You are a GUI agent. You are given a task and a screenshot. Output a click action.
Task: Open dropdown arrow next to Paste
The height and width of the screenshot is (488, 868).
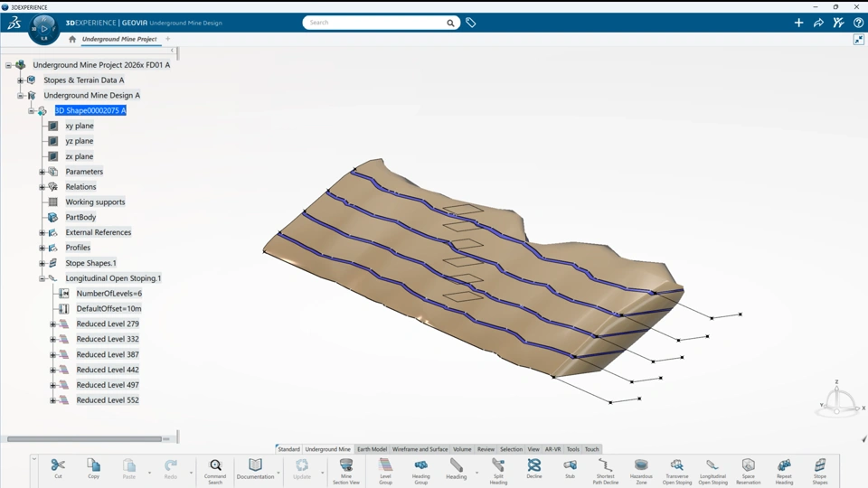[149, 473]
